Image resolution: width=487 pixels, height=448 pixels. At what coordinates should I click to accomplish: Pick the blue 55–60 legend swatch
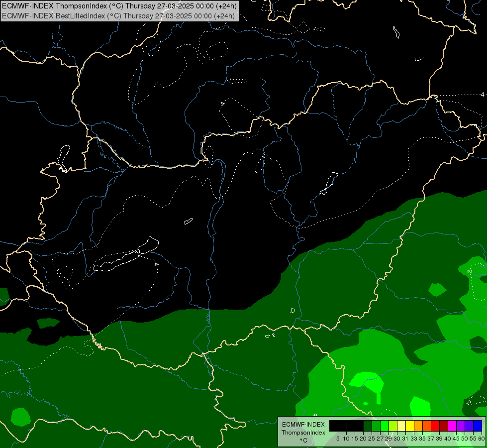click(x=478, y=426)
